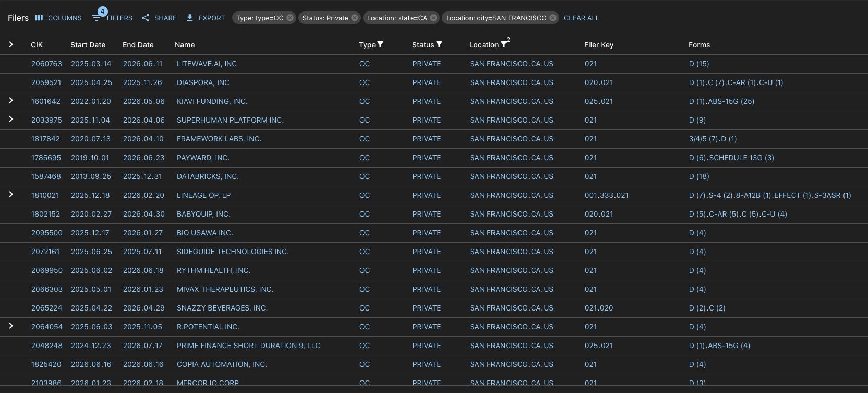
Task: Open the Filters panel with 4 badge
Action: coord(112,17)
